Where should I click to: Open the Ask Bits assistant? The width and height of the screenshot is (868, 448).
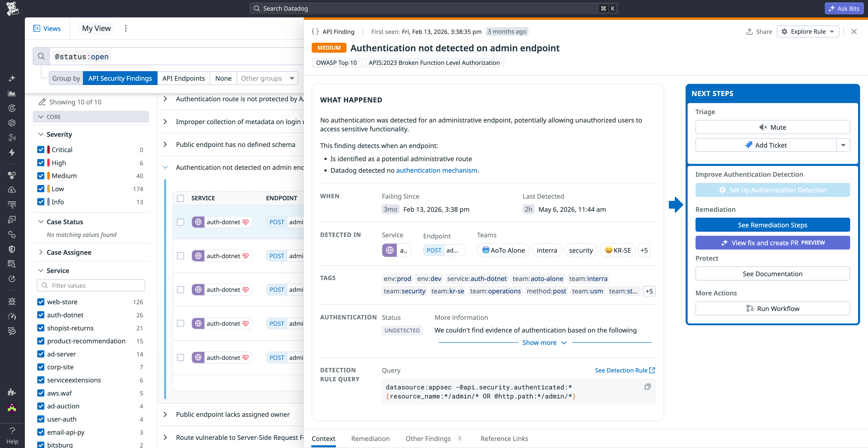[x=844, y=8]
